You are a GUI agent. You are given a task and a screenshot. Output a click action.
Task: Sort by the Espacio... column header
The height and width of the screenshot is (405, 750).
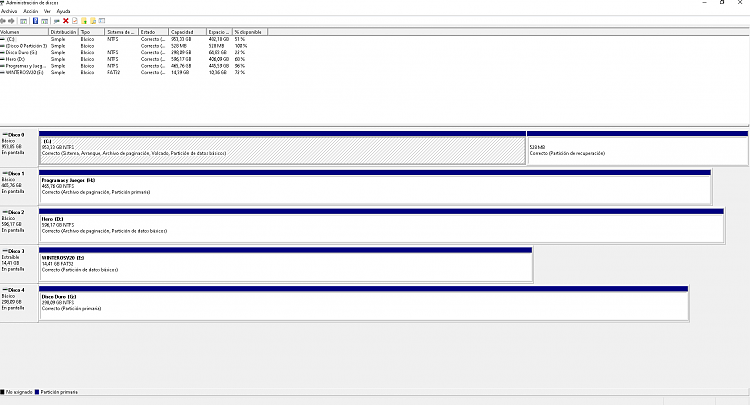click(220, 32)
